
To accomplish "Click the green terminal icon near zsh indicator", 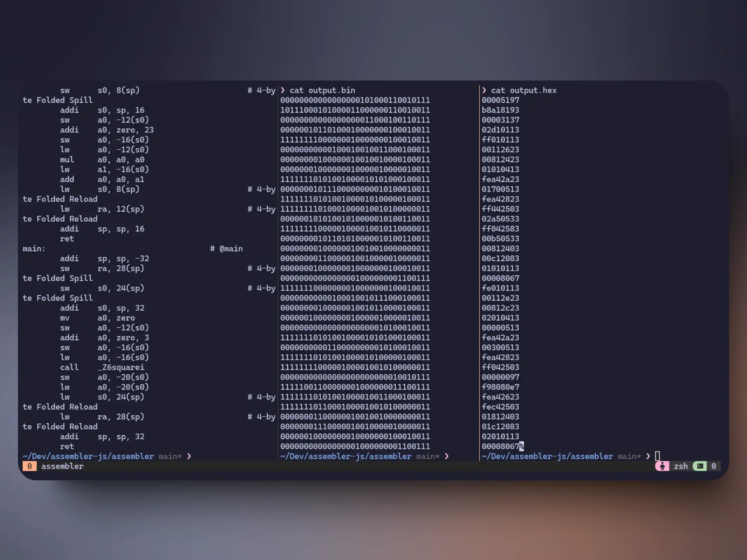I will [700, 466].
